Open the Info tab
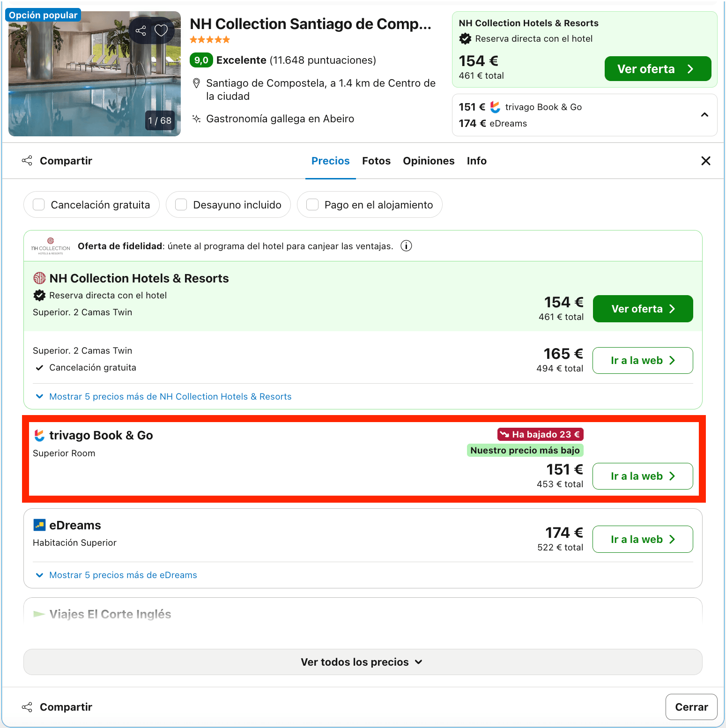Screen dimensions: 726x728 (477, 161)
